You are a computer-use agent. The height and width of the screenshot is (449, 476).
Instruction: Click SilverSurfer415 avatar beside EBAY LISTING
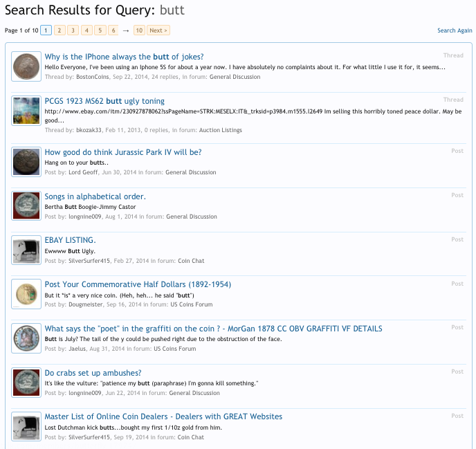pos(26,250)
